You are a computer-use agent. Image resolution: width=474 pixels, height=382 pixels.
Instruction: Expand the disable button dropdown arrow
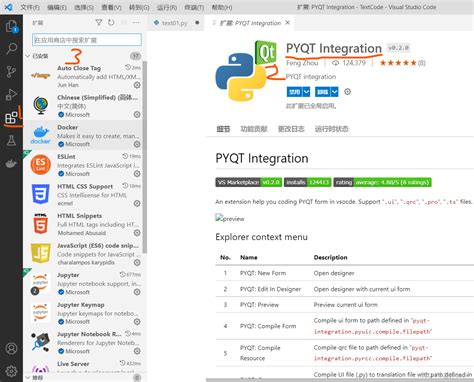306,92
